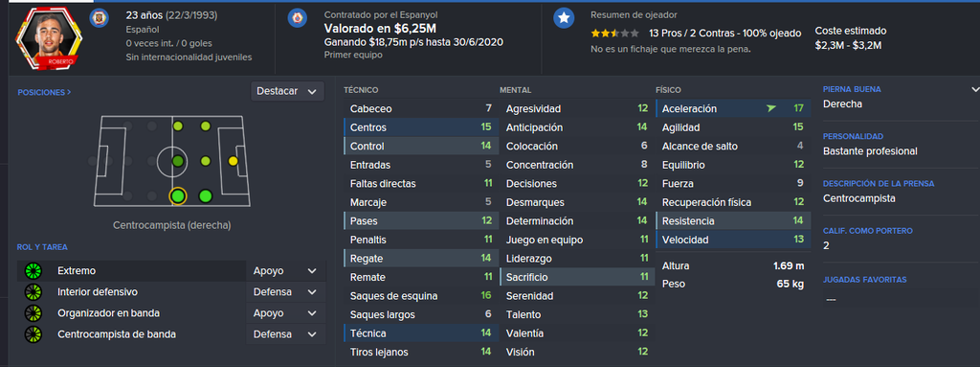Viewport: 980px width, 367px height.
Task: Click the green arrow next to Aceleración
Action: click(771, 109)
